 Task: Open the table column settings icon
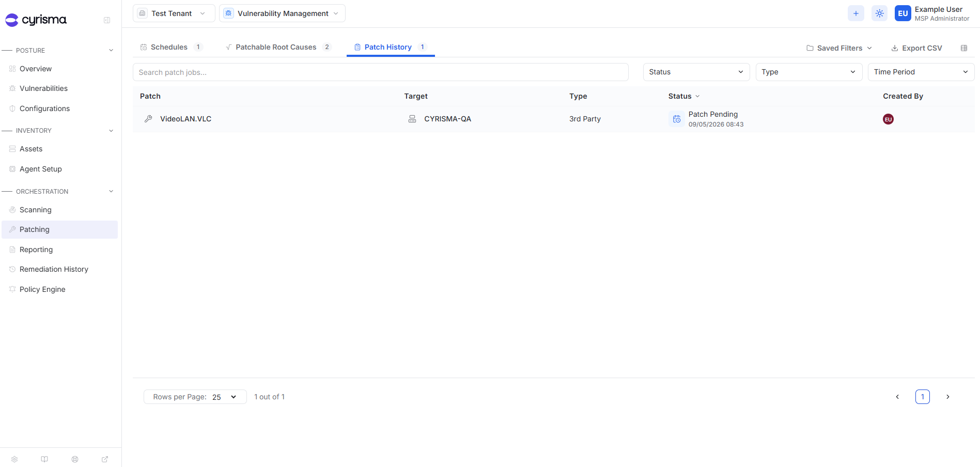[963, 48]
